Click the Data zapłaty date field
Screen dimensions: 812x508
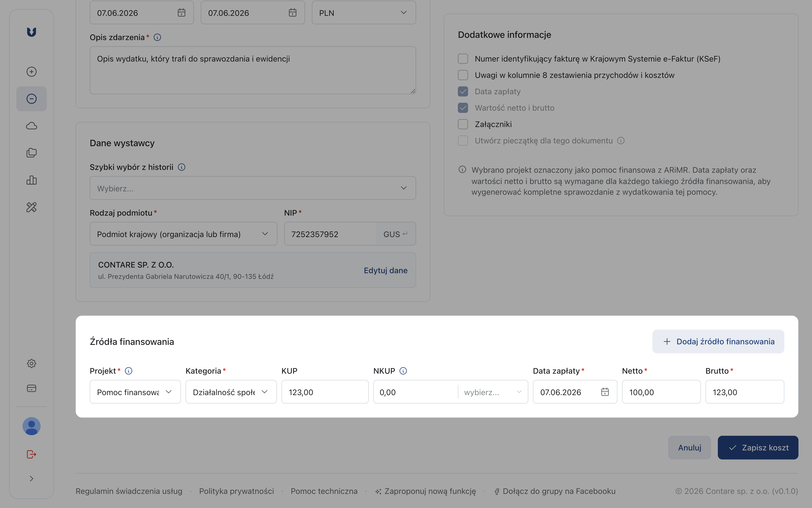[x=575, y=392]
